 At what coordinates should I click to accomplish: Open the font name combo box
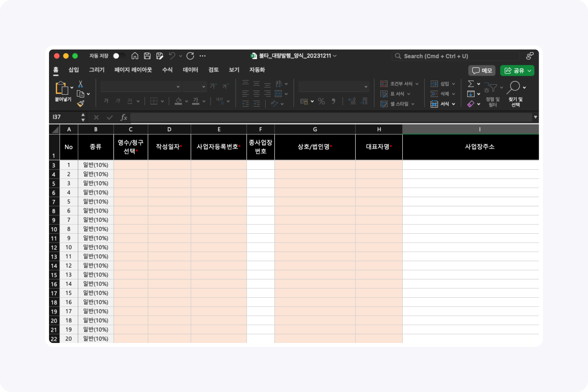click(140, 87)
